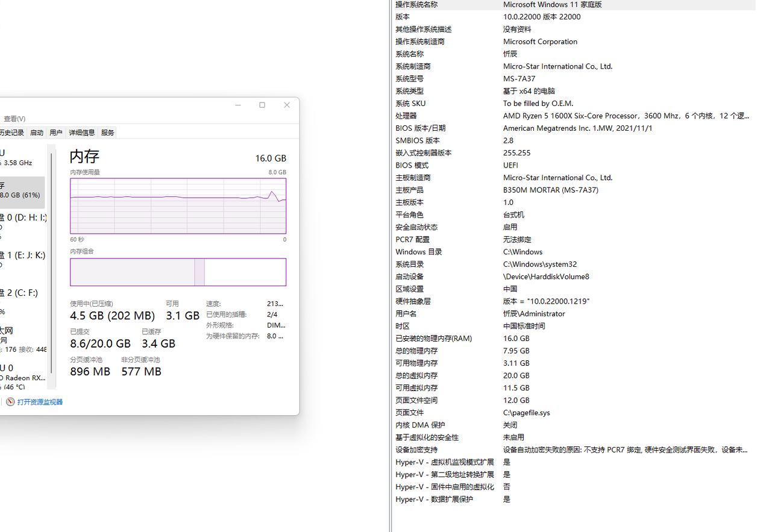Select the 可用虚拟内存 row
This screenshot has height=532, width=781.
(x=574, y=387)
